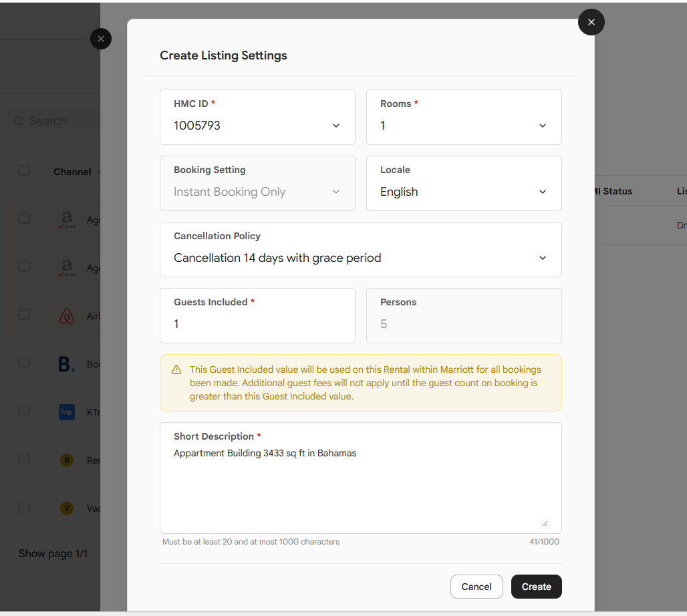687x616 pixels.
Task: Click the Persons field showing 5
Action: [x=464, y=316]
